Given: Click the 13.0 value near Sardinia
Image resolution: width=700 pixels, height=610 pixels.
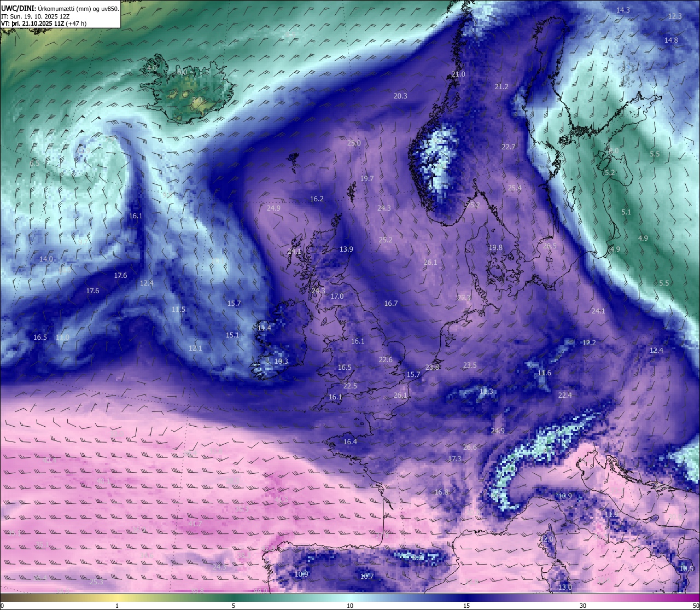Looking at the screenshot, I should point(565,588).
